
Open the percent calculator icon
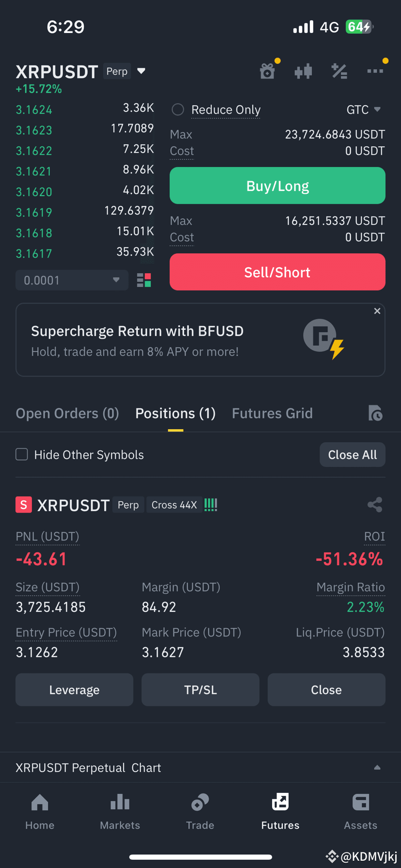pyautogui.click(x=339, y=72)
